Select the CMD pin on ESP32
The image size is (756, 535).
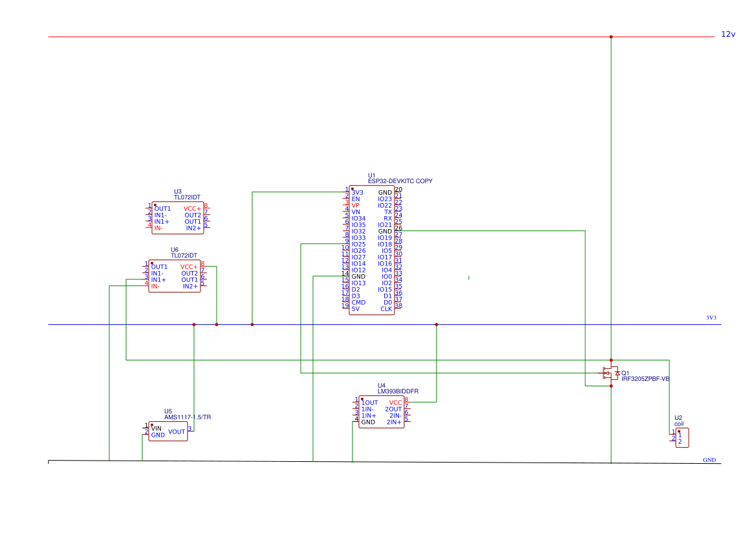coord(358,303)
